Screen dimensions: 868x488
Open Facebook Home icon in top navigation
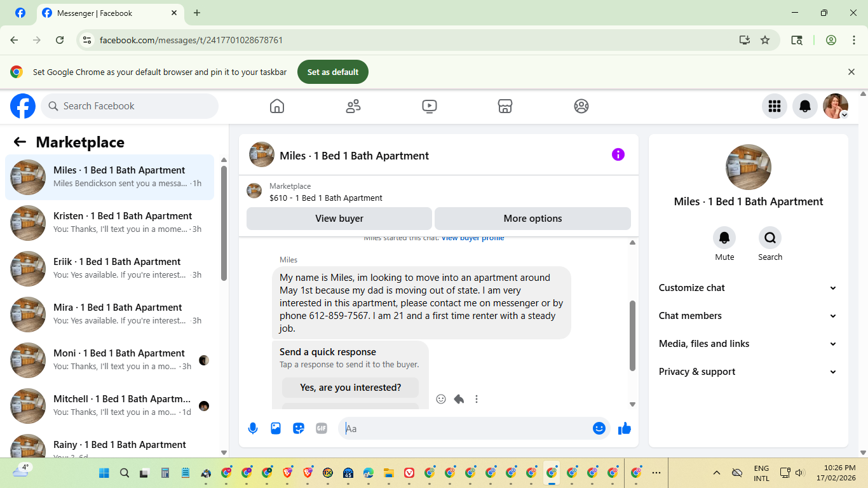tap(277, 106)
